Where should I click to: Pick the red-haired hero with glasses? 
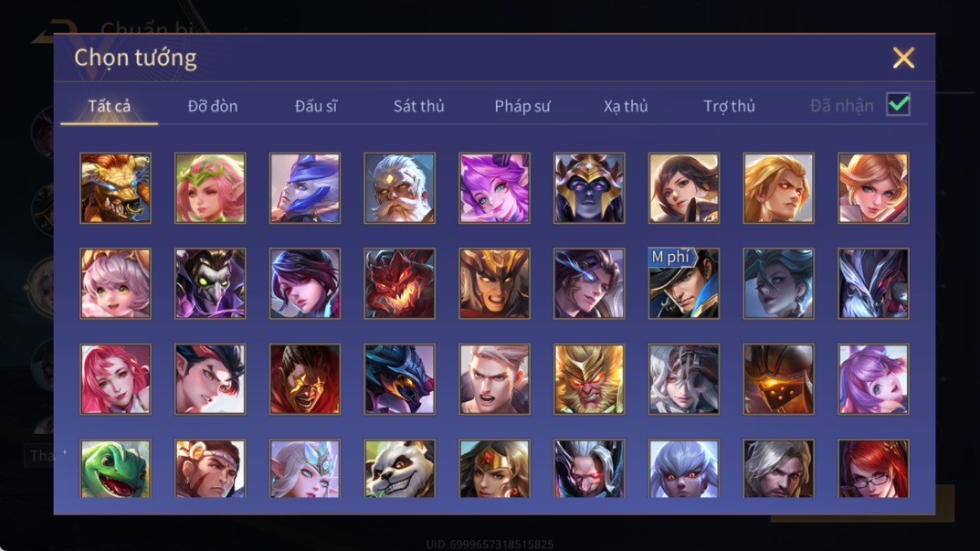873,469
